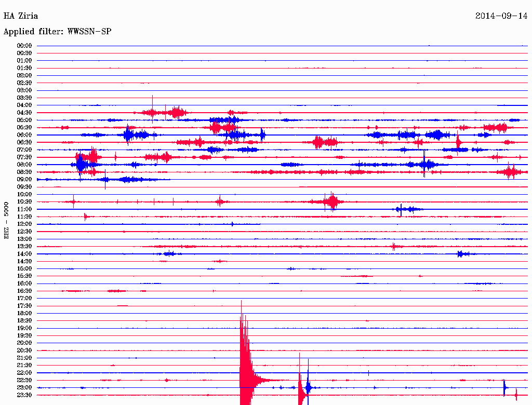Select the 23:30 time label

coord(24,395)
